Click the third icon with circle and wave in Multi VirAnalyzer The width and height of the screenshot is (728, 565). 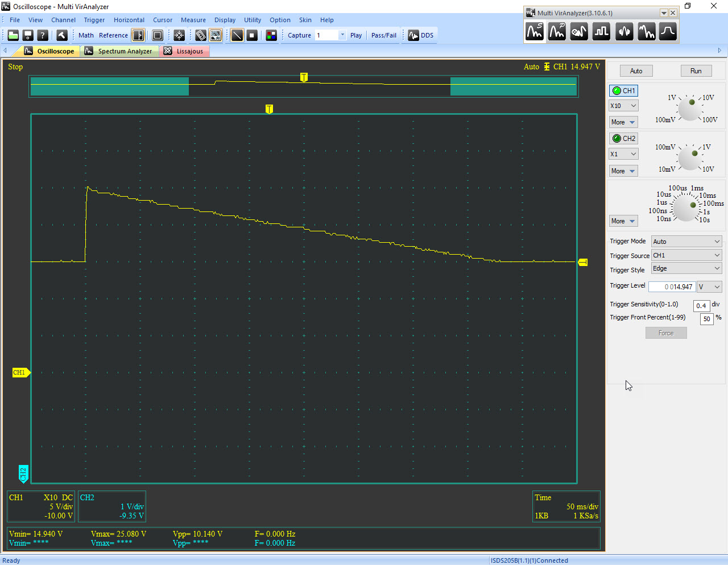[579, 31]
